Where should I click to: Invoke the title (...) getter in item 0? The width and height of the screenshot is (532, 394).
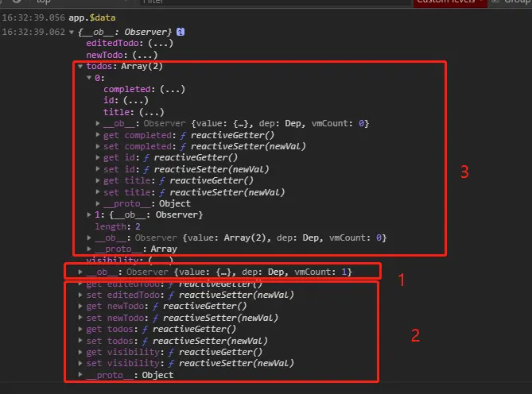(x=152, y=112)
